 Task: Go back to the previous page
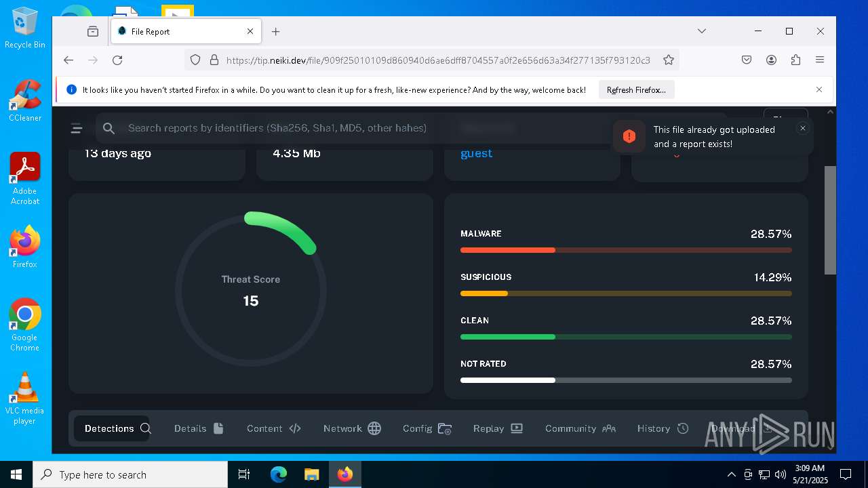point(68,60)
